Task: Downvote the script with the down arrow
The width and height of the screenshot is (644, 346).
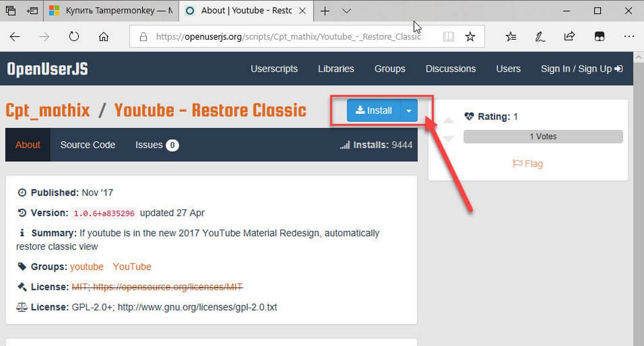Action: click(x=449, y=139)
